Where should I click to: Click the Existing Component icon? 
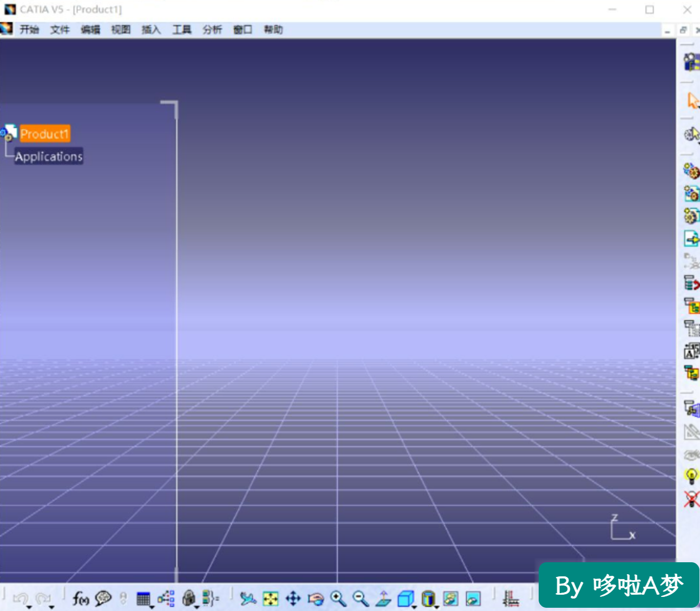coord(691,238)
